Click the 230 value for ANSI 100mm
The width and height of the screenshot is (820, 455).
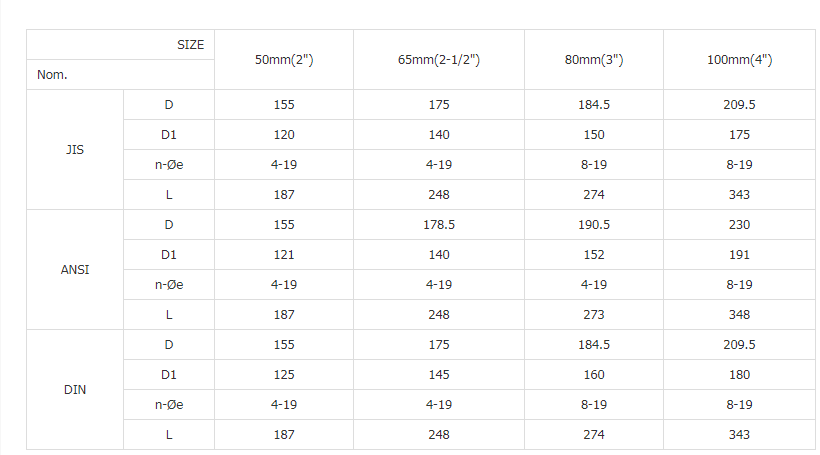(739, 225)
